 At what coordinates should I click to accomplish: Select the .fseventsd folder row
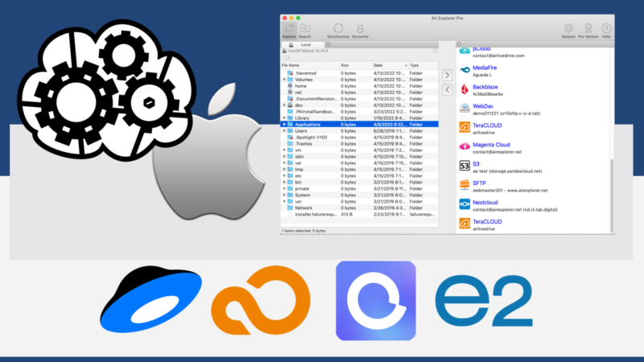(359, 73)
